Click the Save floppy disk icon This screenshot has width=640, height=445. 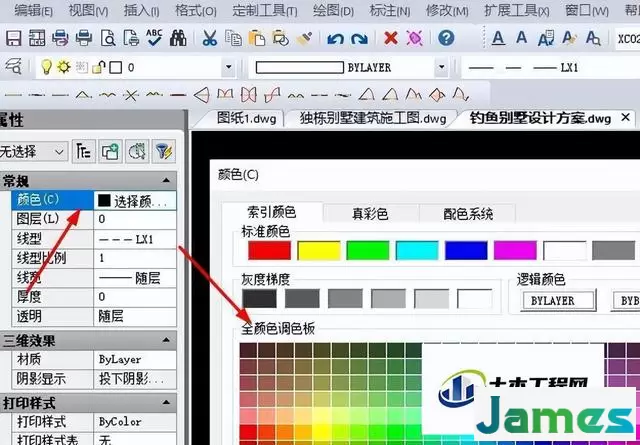[13, 38]
